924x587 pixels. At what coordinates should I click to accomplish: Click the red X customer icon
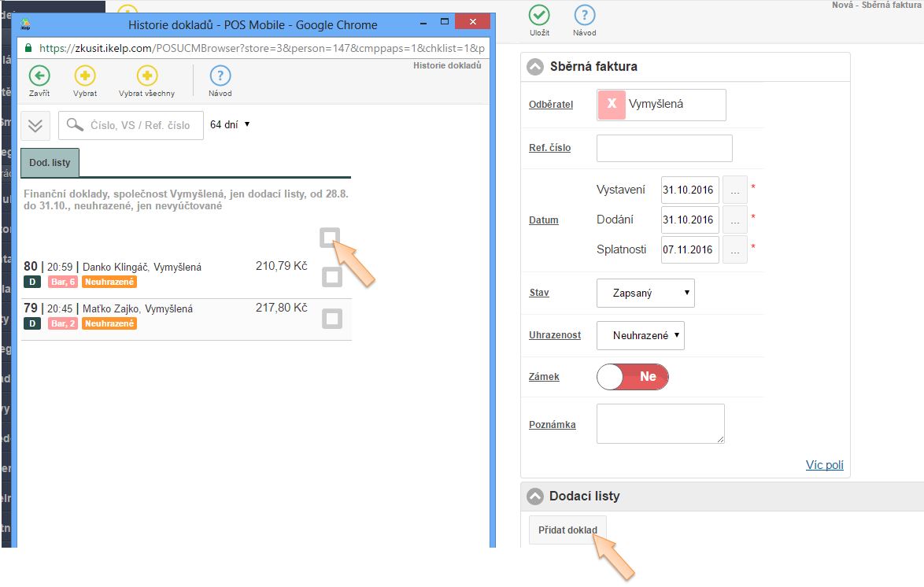point(612,105)
